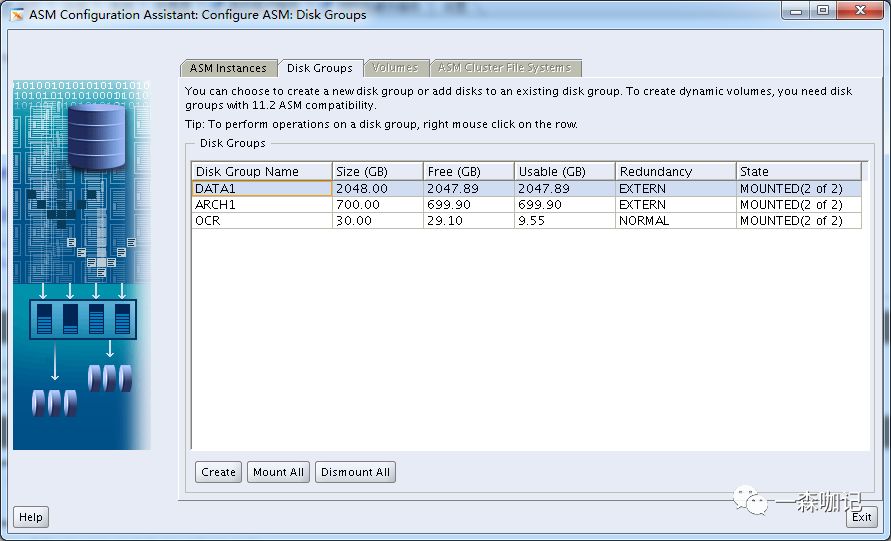Click the Mount All button
Screen dimensions: 891x541
pyautogui.click(x=278, y=472)
